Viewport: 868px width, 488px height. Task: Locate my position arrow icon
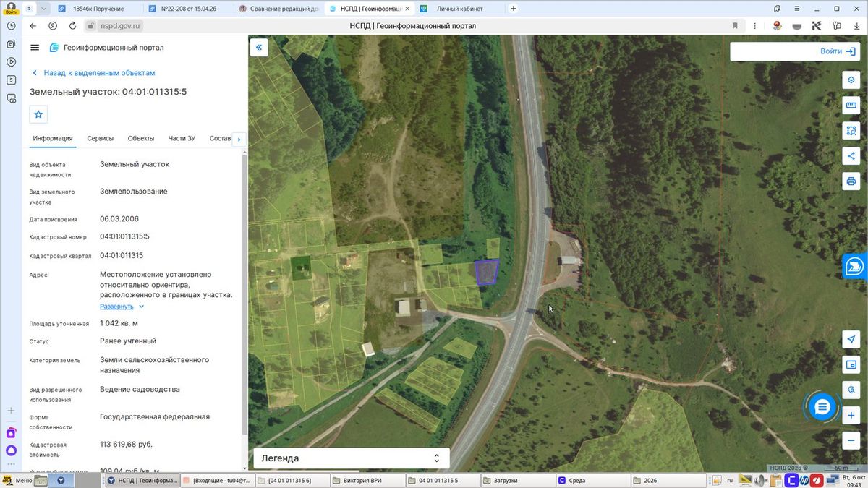(851, 340)
